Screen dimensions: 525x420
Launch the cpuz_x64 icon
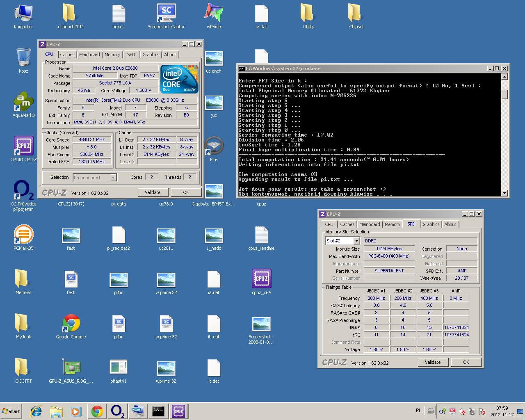261,282
